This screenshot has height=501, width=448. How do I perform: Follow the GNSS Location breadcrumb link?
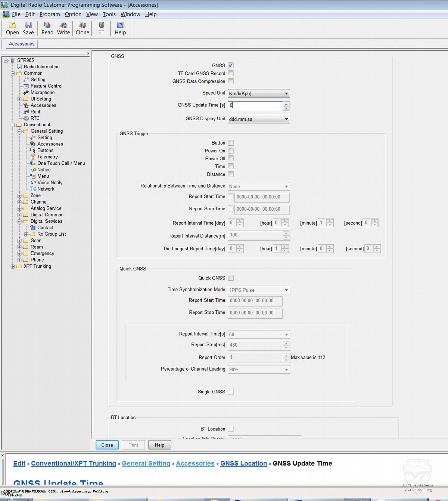243,463
